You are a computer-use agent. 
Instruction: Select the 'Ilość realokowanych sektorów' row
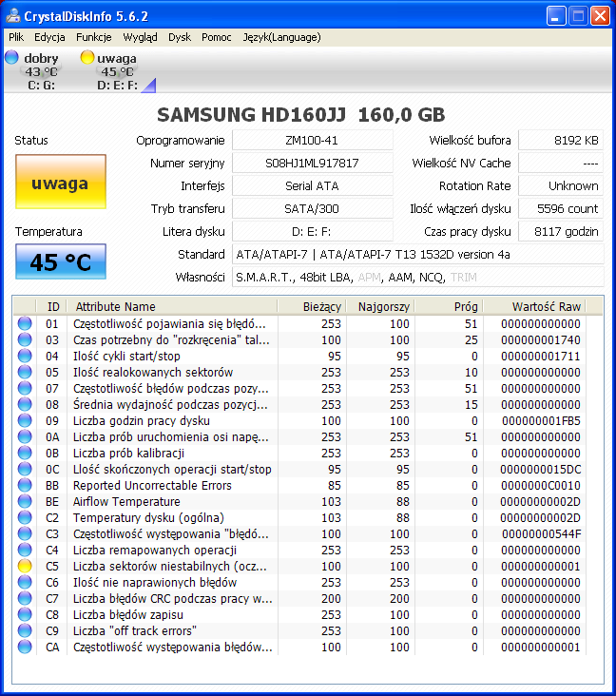click(299, 372)
